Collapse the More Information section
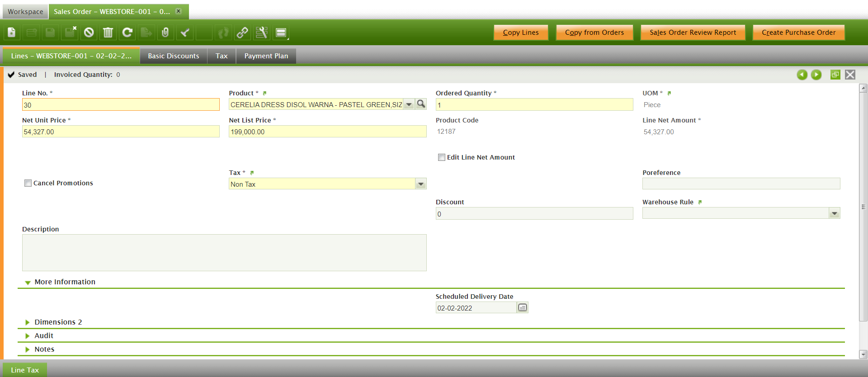 pyautogui.click(x=65, y=282)
